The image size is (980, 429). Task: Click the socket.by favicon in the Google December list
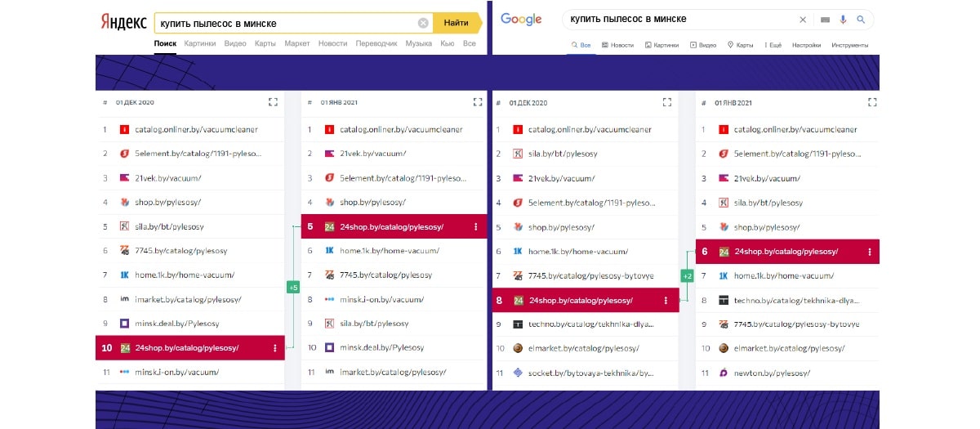(x=518, y=373)
